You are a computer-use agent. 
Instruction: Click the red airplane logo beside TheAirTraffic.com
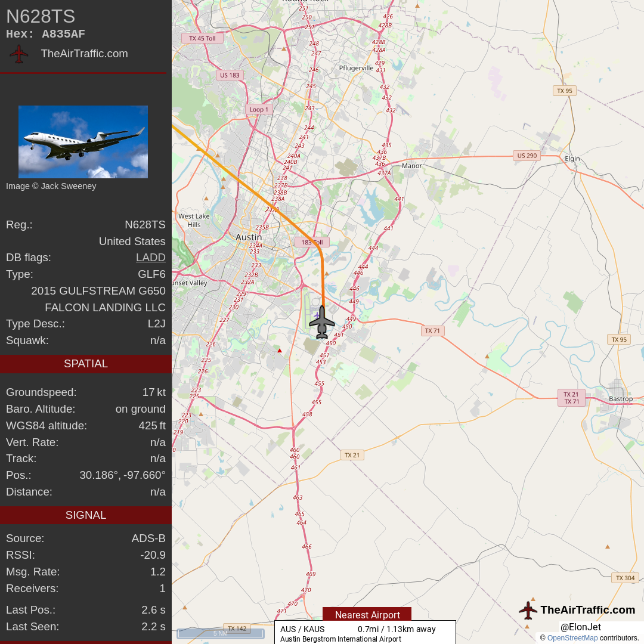[19, 54]
